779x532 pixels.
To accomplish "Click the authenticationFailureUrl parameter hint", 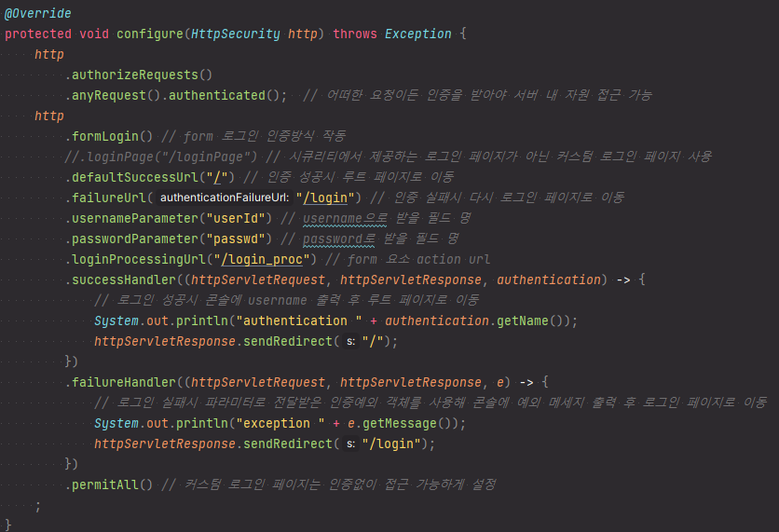I will pyautogui.click(x=224, y=198).
